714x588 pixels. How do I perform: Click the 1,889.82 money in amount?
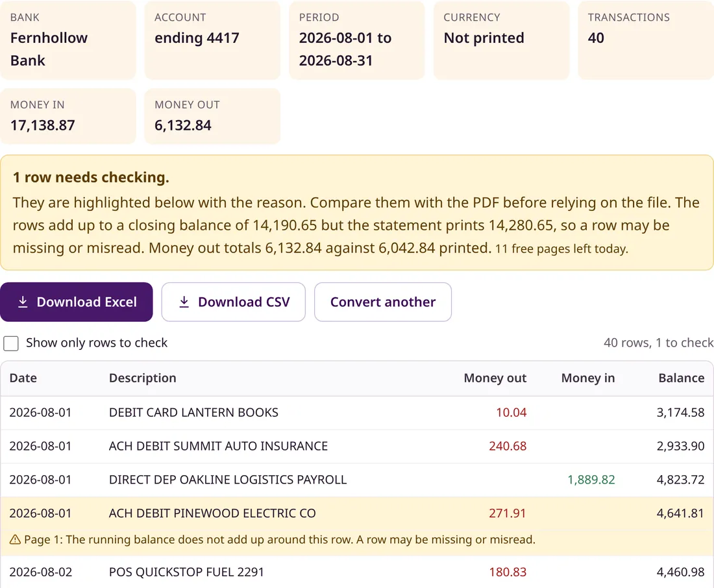click(591, 480)
